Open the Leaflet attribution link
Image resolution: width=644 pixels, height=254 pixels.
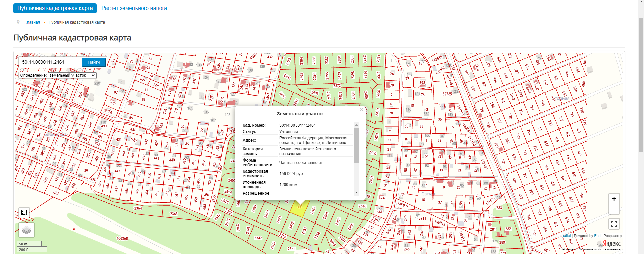(565, 236)
